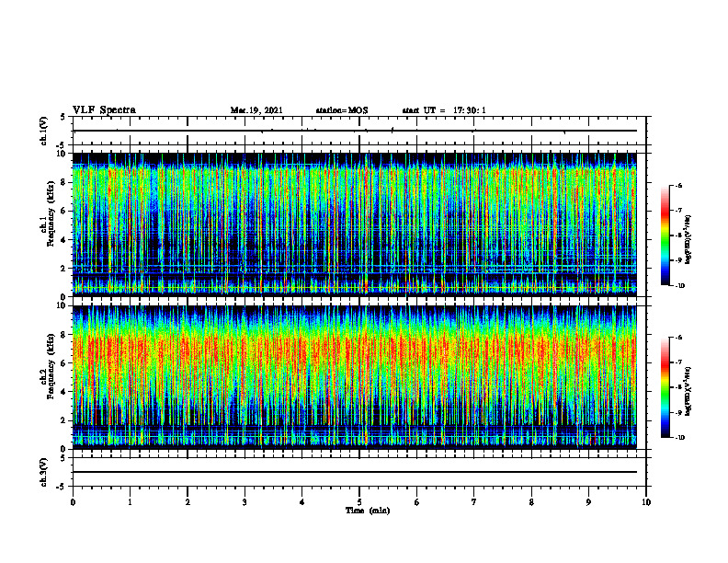Click the "2" tick on ch.1 frequency axis
The height and width of the screenshot is (563, 728).
[65, 269]
